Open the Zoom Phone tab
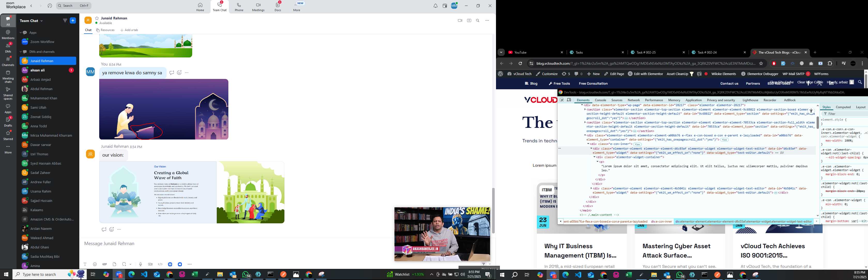868x280 pixels. click(239, 7)
